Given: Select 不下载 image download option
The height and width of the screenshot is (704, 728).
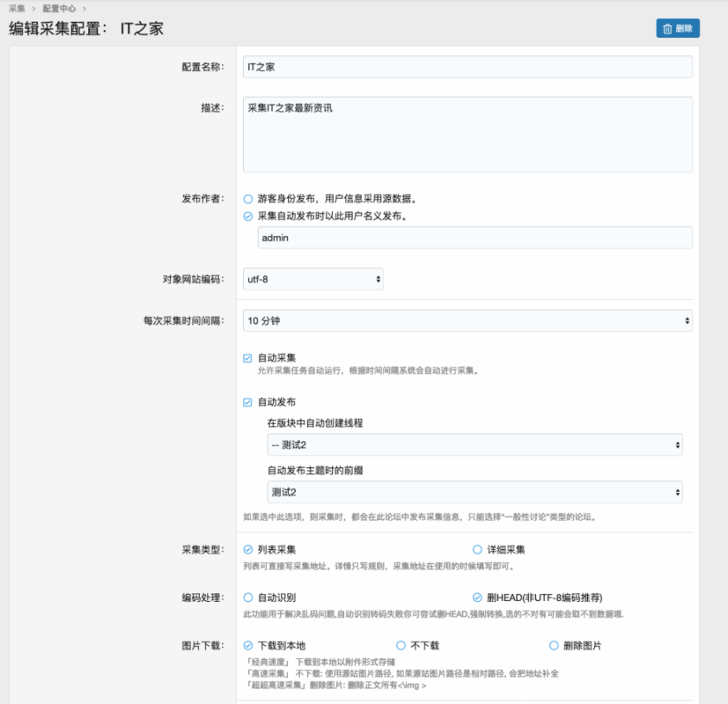Looking at the screenshot, I should [401, 645].
